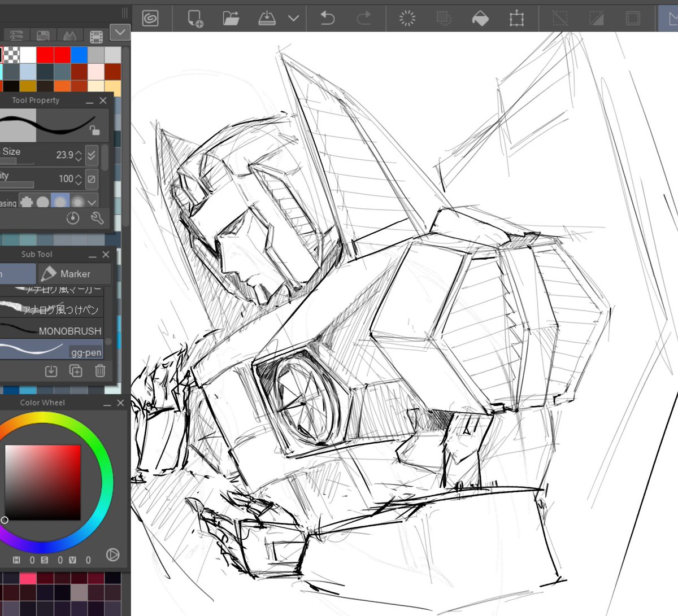Select the weak anti-aliasing option
678x616 pixels.
43,201
